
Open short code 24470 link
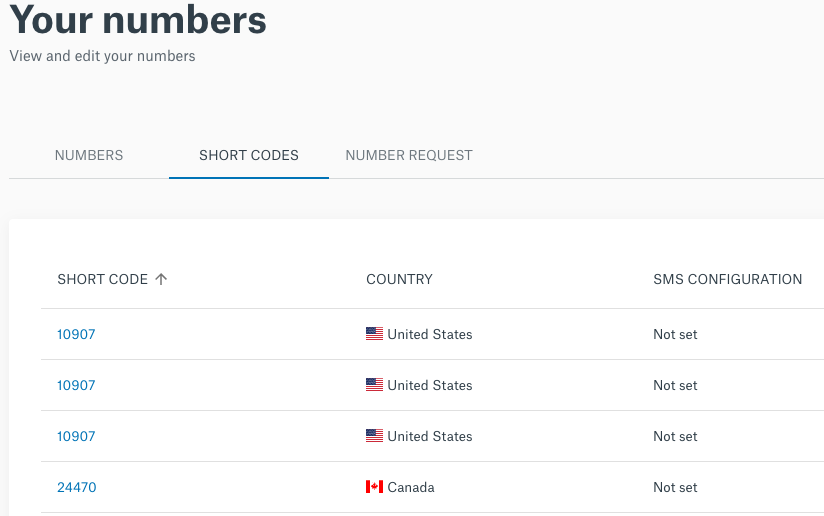[77, 487]
